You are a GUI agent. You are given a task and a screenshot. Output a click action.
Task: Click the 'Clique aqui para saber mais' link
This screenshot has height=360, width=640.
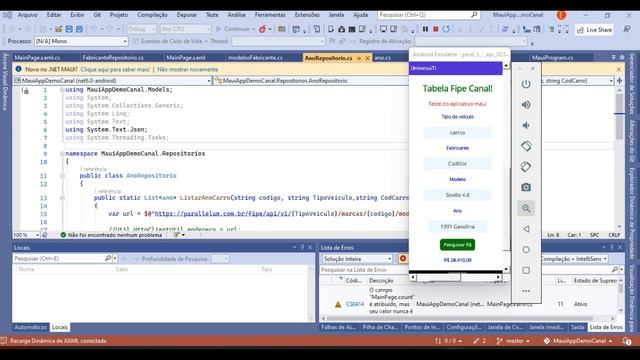[115, 69]
